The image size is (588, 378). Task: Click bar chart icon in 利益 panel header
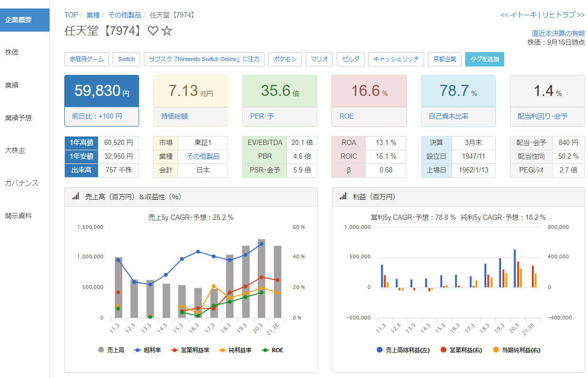point(343,197)
